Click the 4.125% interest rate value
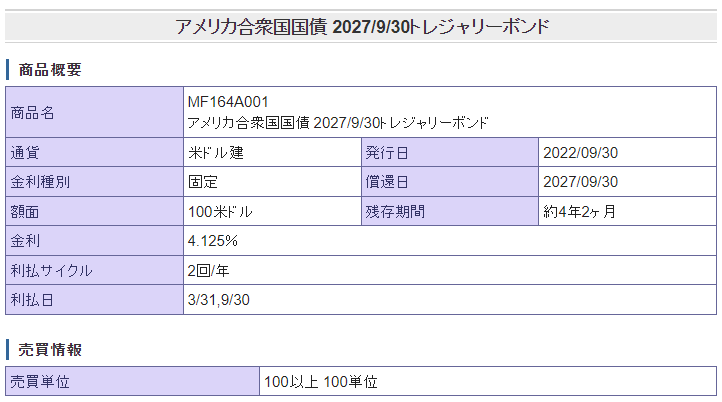The height and width of the screenshot is (402, 722). pyautogui.click(x=212, y=241)
